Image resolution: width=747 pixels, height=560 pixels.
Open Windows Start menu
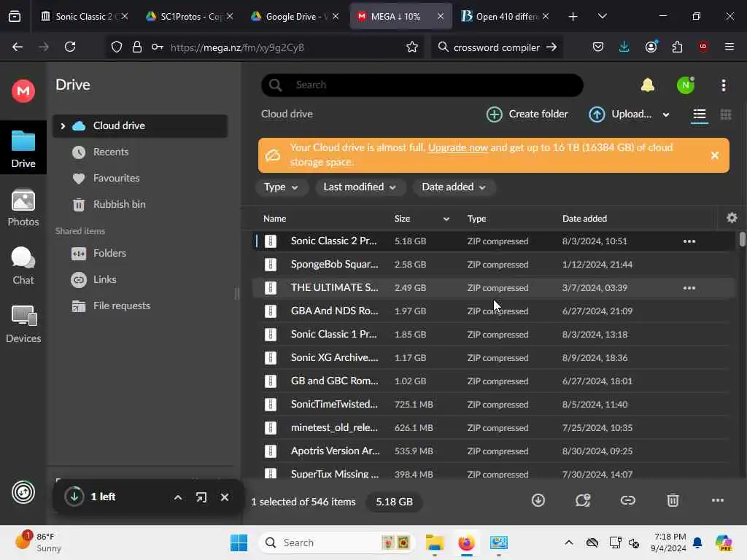(x=239, y=542)
